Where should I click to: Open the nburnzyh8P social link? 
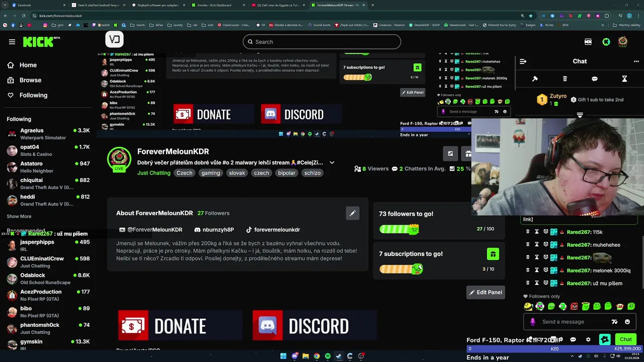213,230
